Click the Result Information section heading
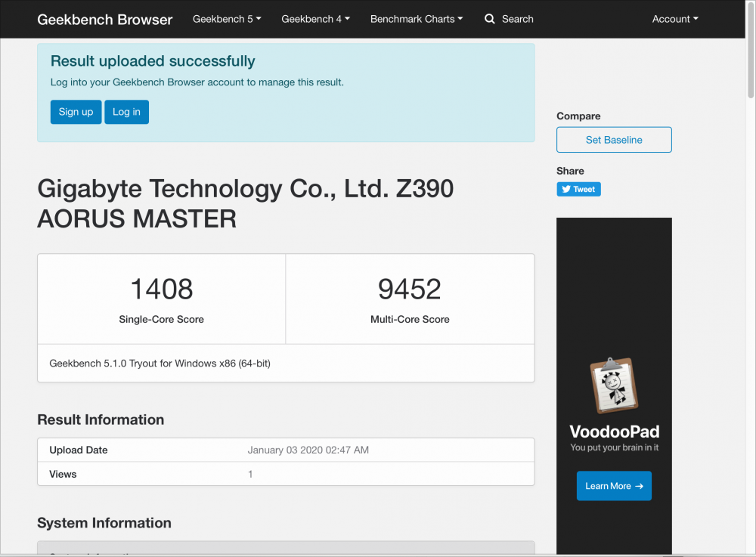756x557 pixels. [101, 419]
